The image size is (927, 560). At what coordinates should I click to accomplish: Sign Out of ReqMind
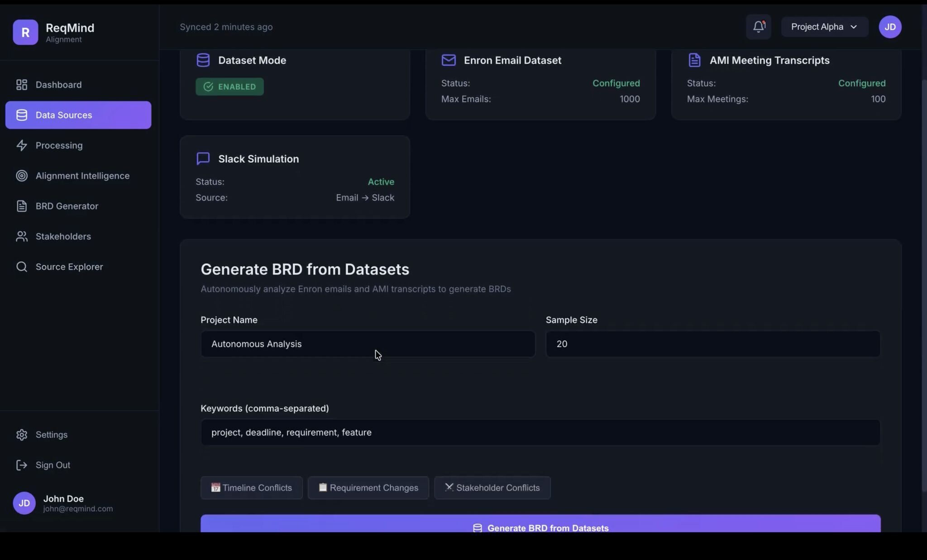[78, 465]
